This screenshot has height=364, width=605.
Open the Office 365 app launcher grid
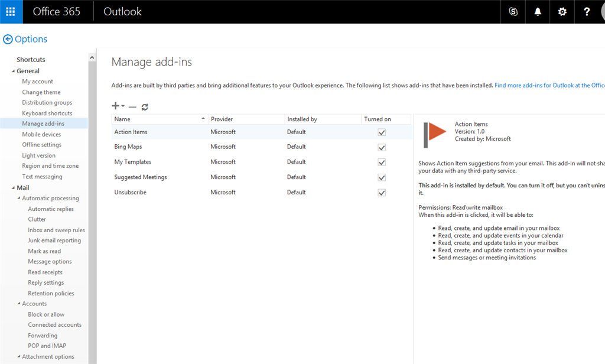pos(11,12)
